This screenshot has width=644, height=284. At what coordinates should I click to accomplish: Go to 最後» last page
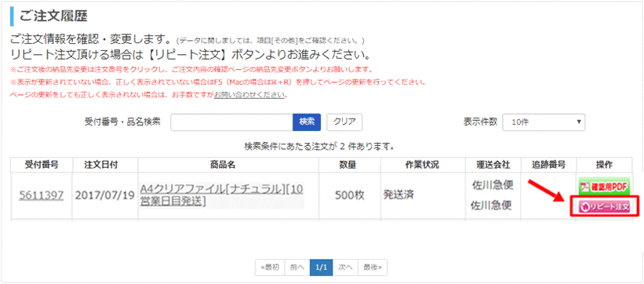[373, 268]
